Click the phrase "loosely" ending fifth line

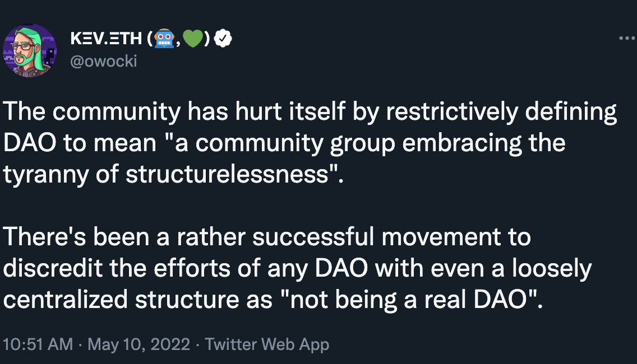tap(552, 268)
